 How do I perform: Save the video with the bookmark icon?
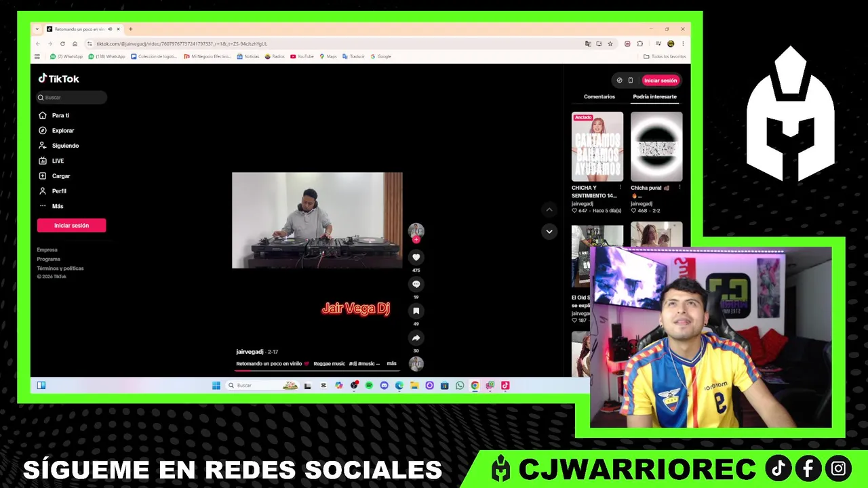(416, 310)
